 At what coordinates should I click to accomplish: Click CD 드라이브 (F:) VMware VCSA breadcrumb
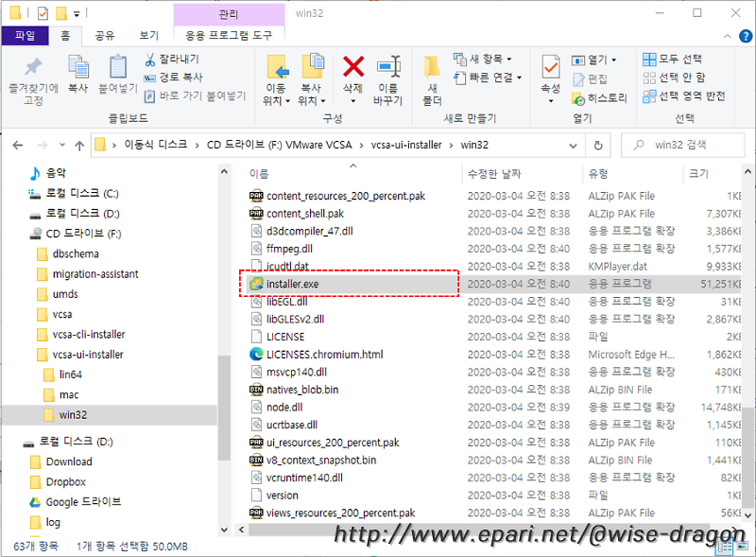coord(279,145)
